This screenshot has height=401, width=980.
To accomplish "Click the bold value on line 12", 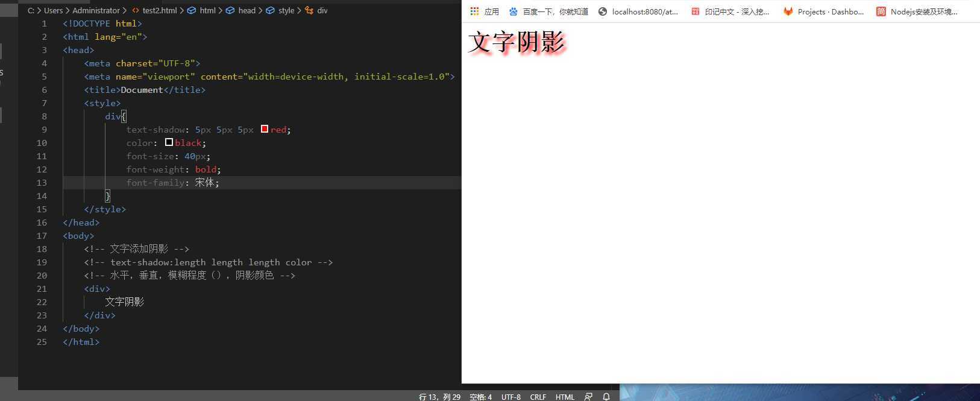I will coord(206,169).
